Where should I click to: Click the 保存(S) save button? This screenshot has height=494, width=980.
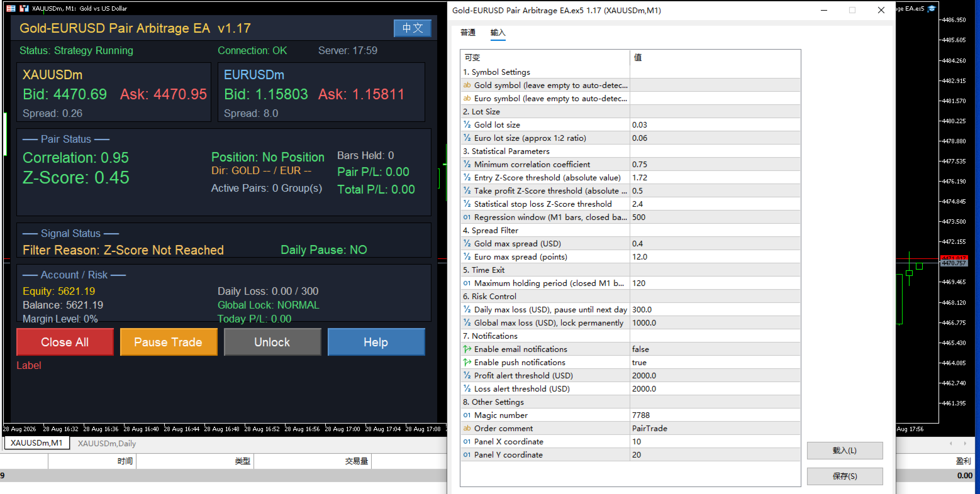tap(845, 476)
